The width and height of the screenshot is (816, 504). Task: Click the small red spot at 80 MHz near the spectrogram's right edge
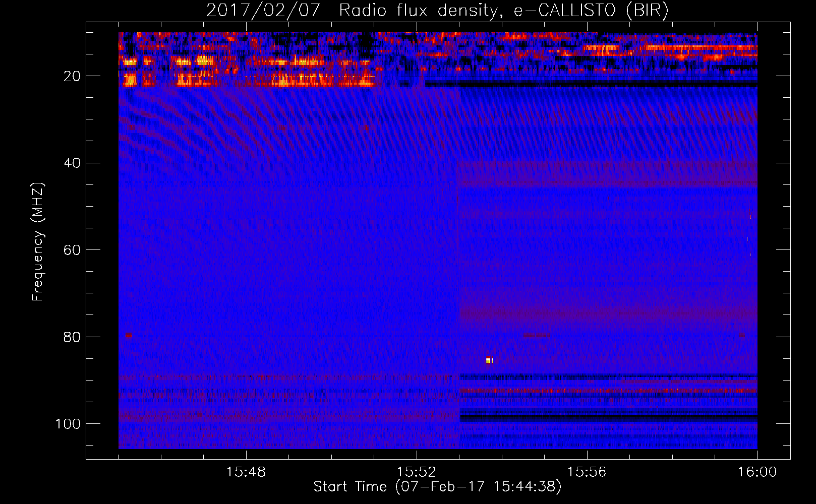pos(742,335)
